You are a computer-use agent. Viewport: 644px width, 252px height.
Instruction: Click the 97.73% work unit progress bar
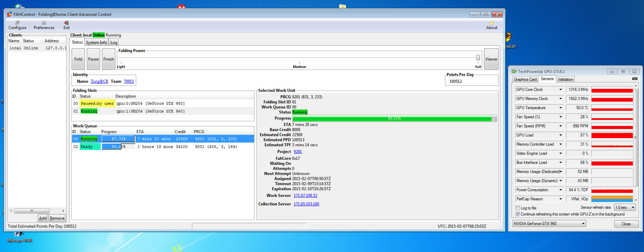pyautogui.click(x=395, y=119)
